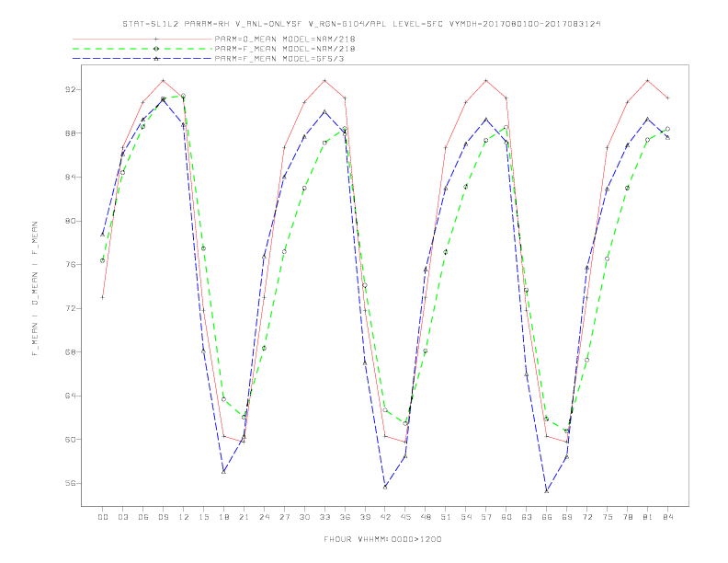The width and height of the screenshot is (728, 563).
Task: Click x-axis forecast hour label 33
Action: pyautogui.click(x=324, y=517)
